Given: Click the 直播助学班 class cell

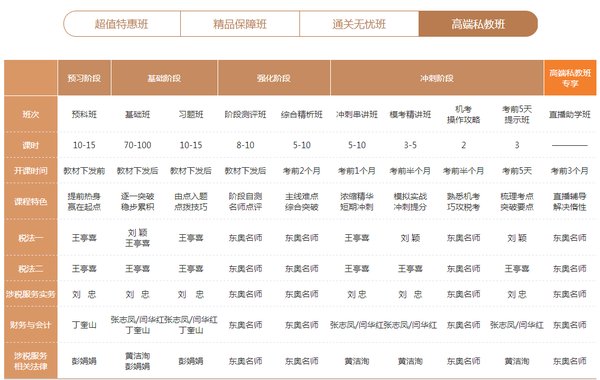Looking at the screenshot, I should (x=570, y=114).
